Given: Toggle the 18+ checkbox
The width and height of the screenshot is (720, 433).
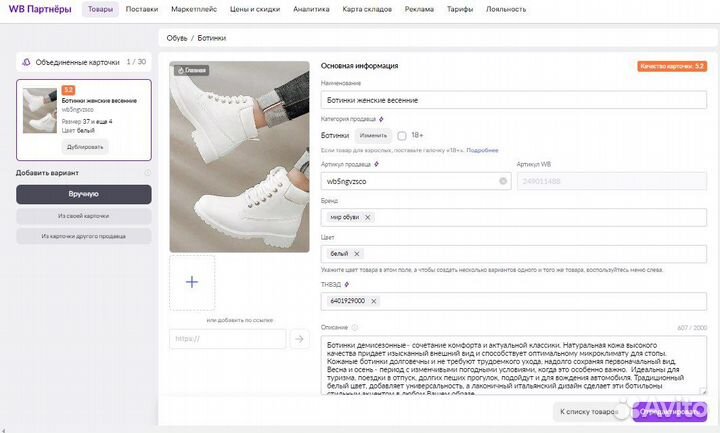Looking at the screenshot, I should 402,135.
